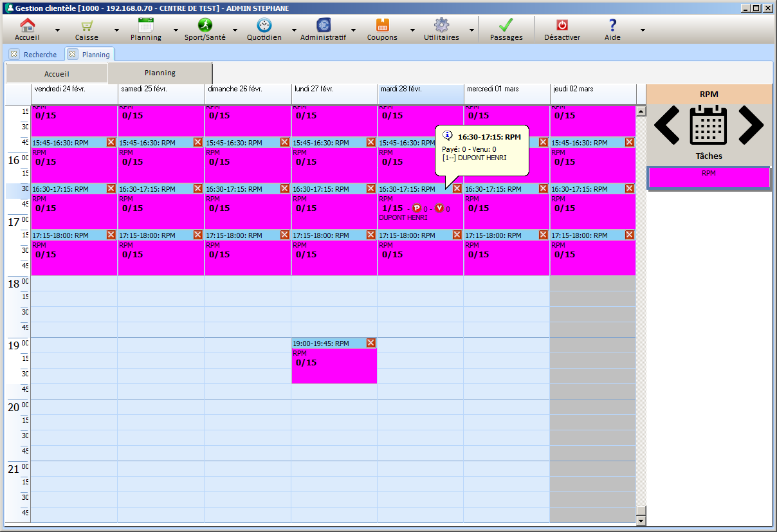The image size is (777, 532).
Task: Click the DUPONT HENRI entry in mardi session
Action: click(x=403, y=217)
